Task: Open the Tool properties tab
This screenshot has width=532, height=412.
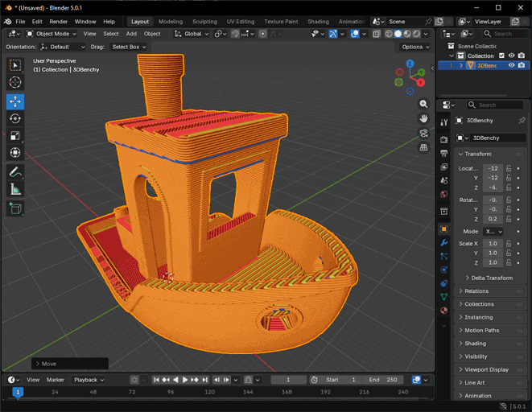Action: pos(443,122)
